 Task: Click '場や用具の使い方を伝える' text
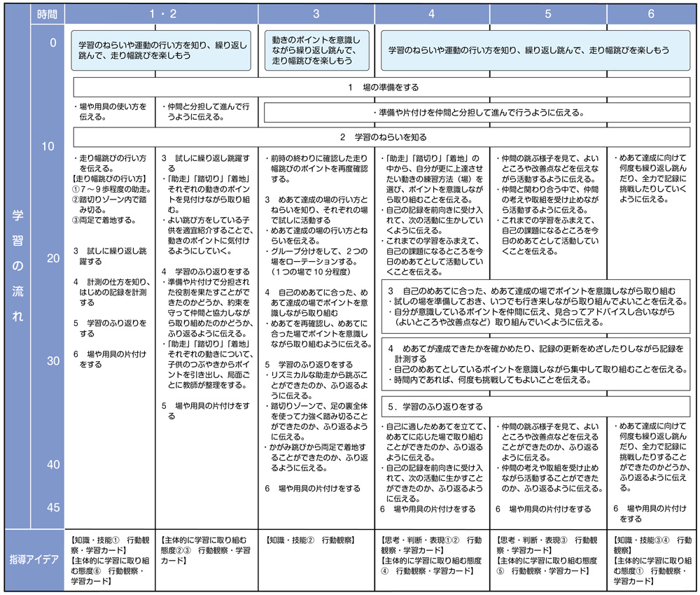pos(111,111)
